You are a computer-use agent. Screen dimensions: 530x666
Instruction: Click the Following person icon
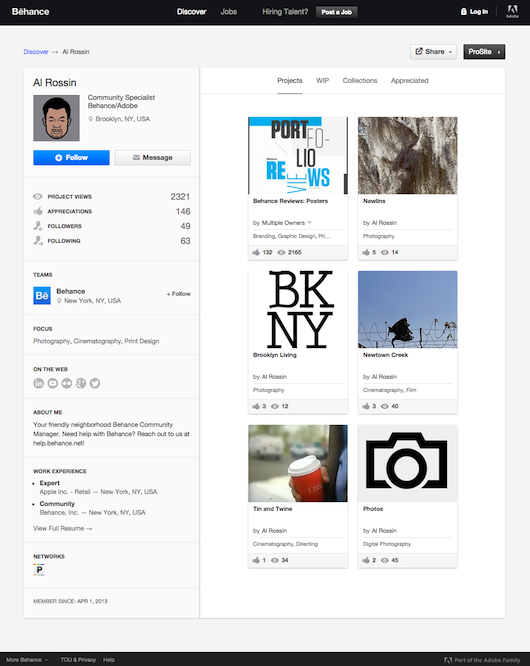pos(38,240)
